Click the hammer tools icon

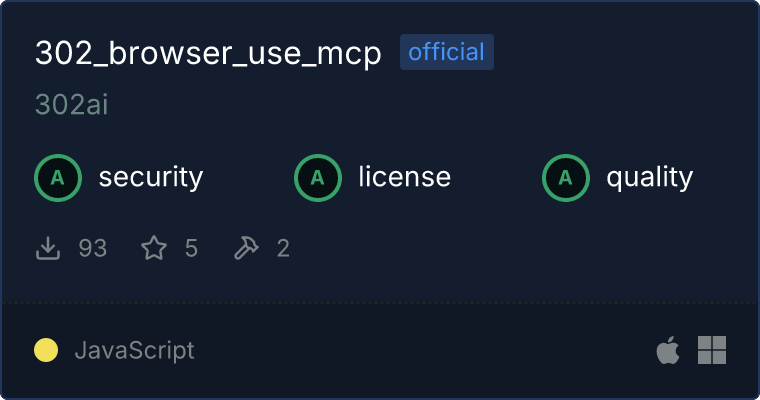[246, 248]
